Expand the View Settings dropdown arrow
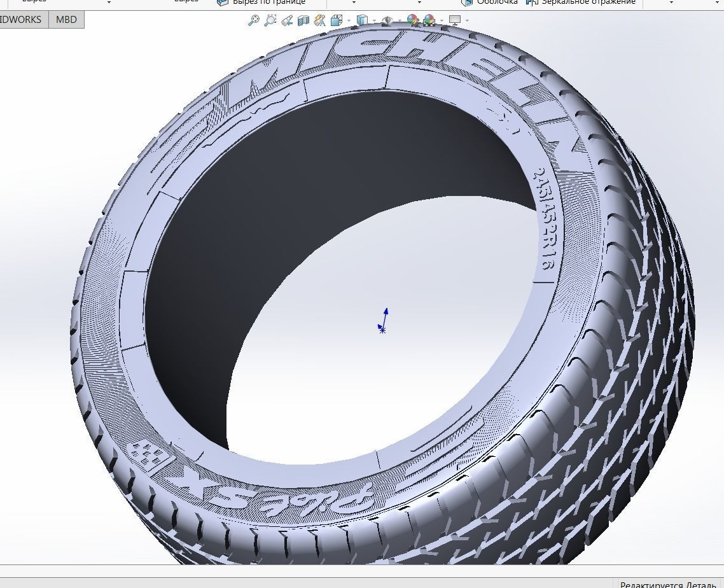Screen dimensions: 724x588 coord(467,21)
